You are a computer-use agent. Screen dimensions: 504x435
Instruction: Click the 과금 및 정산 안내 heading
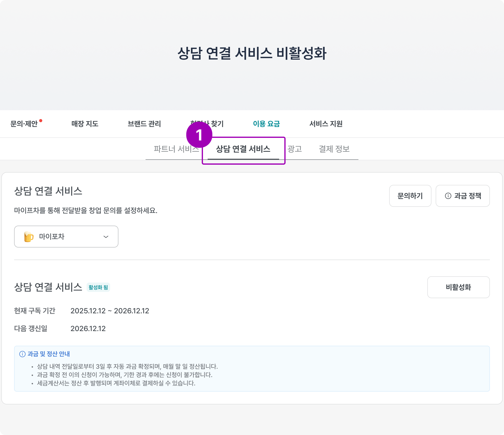[x=49, y=354]
